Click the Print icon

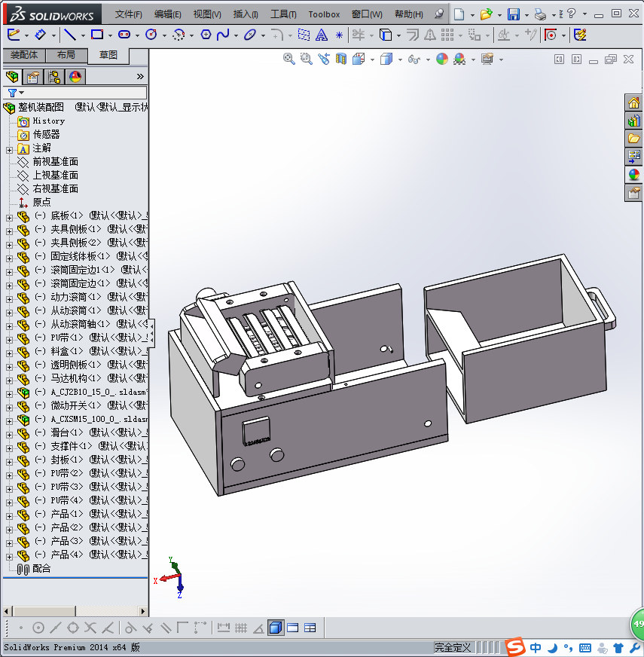click(540, 14)
